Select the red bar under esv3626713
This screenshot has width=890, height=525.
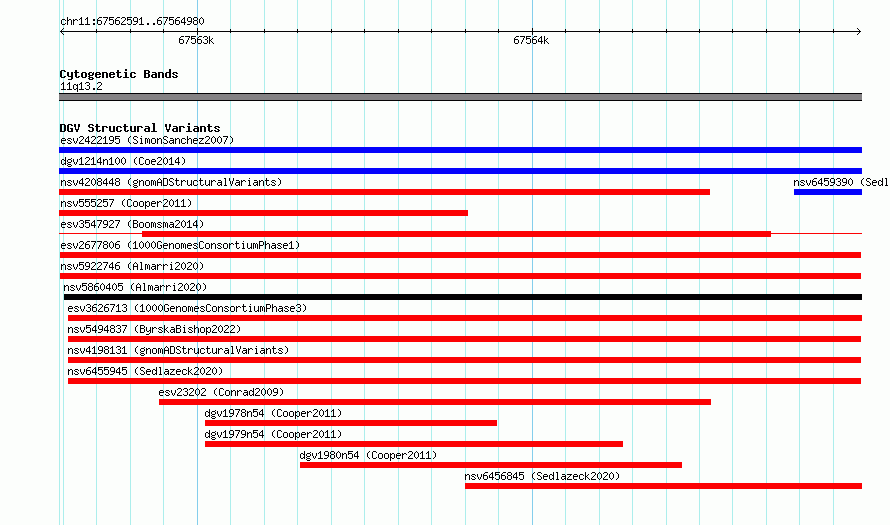pyautogui.click(x=465, y=318)
